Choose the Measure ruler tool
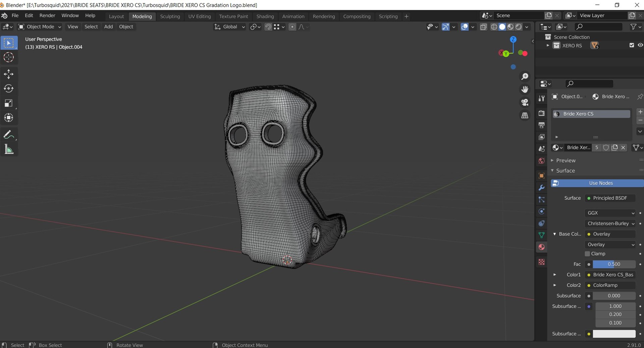This screenshot has height=348, width=644. [9, 149]
